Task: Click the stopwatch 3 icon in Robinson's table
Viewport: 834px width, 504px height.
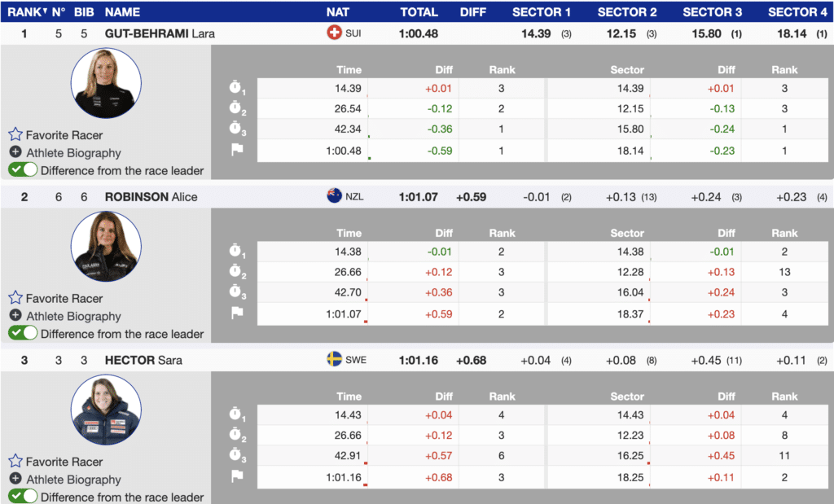Action: coord(237,291)
